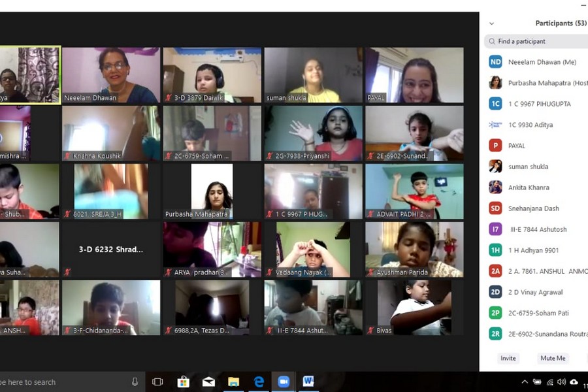Viewport: 588px width, 392px height.
Task: Click the Task View icon
Action: [x=157, y=382]
